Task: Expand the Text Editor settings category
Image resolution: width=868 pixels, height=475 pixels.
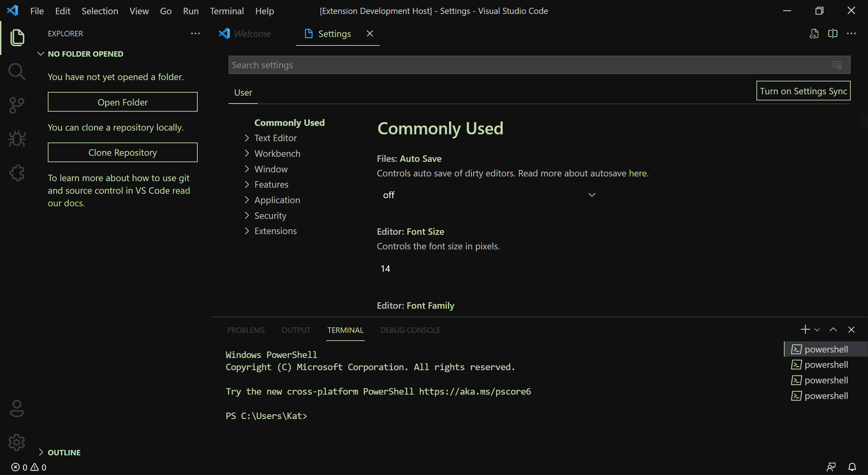Action: point(275,138)
